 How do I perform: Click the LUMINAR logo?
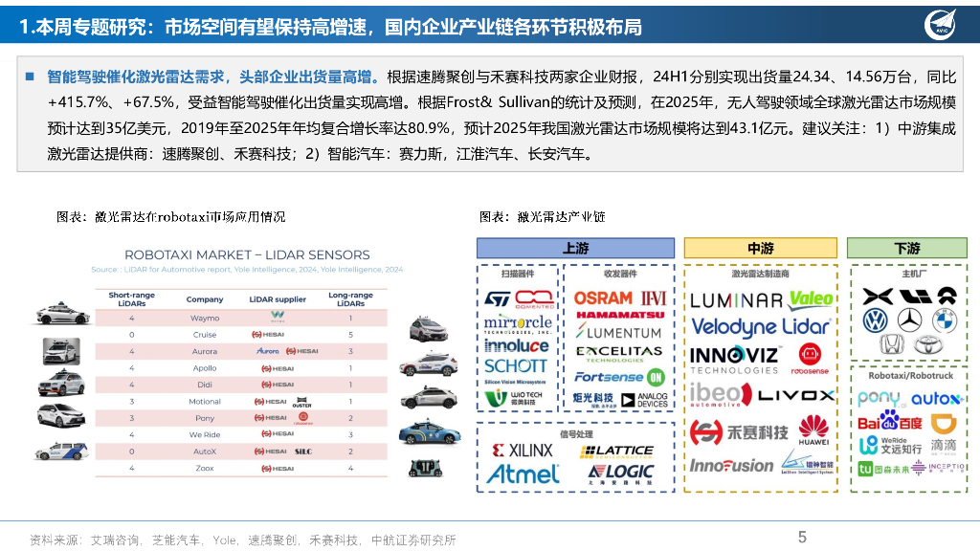click(736, 300)
